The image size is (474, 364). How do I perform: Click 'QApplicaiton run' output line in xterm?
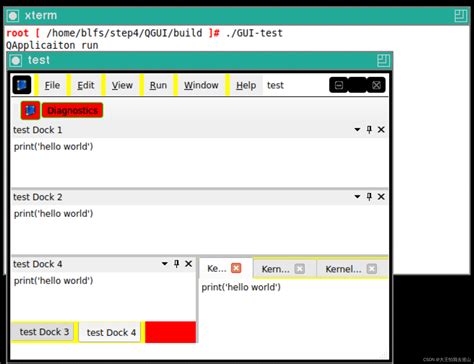(x=52, y=45)
